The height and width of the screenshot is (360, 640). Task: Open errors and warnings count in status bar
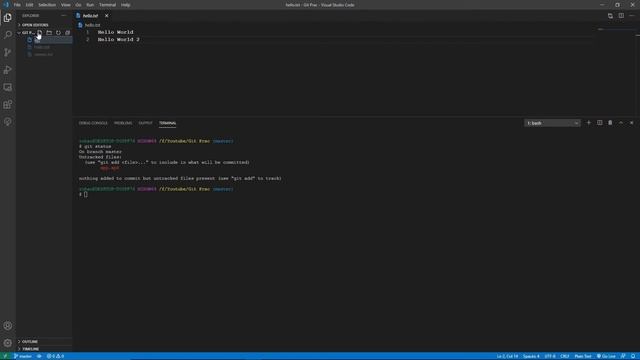click(x=55, y=356)
